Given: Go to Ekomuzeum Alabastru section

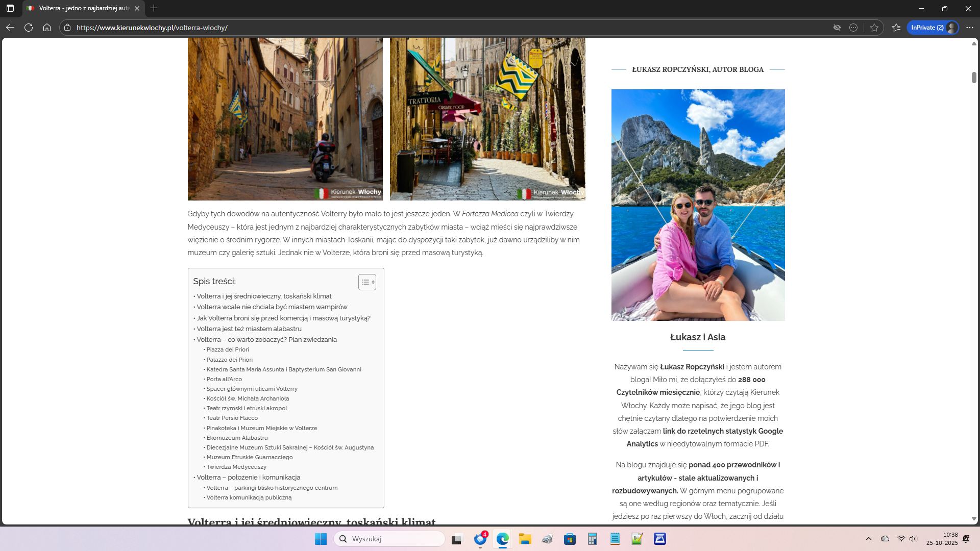Looking at the screenshot, I should click(237, 438).
